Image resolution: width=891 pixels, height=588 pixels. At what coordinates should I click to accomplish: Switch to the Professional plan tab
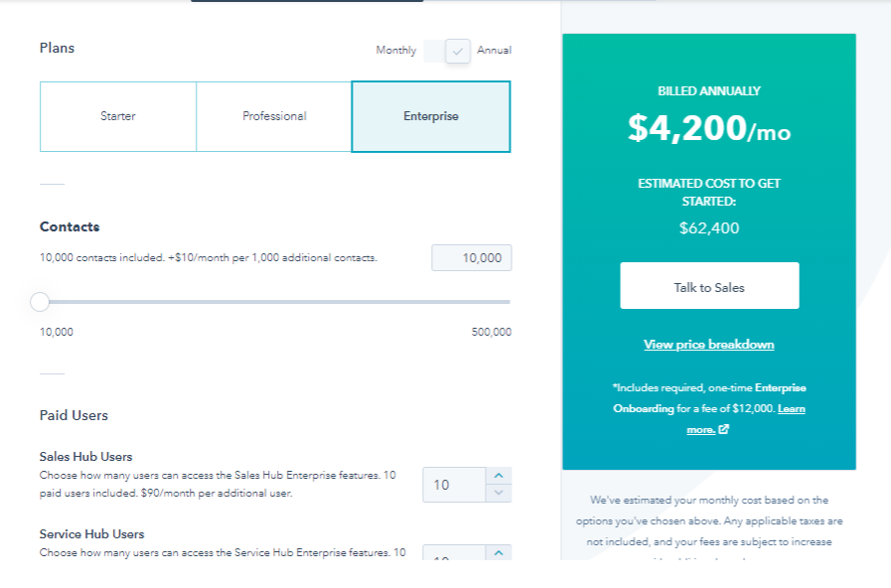(274, 116)
